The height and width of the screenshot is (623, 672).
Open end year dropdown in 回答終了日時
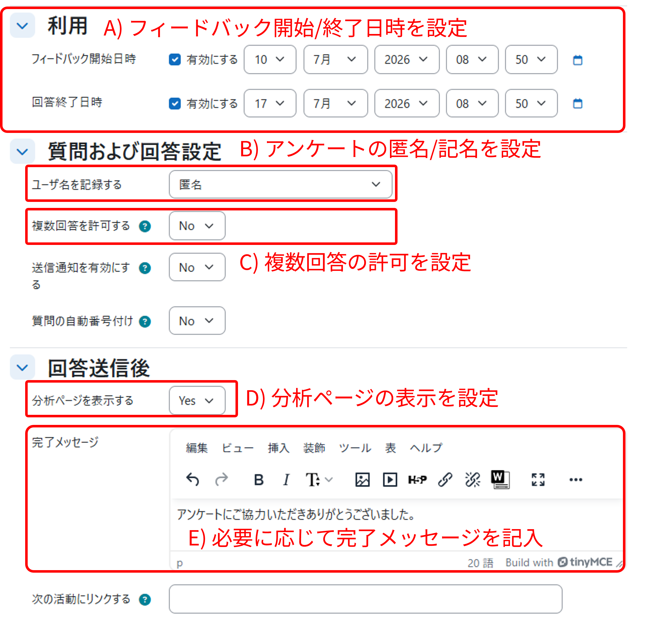point(407,103)
